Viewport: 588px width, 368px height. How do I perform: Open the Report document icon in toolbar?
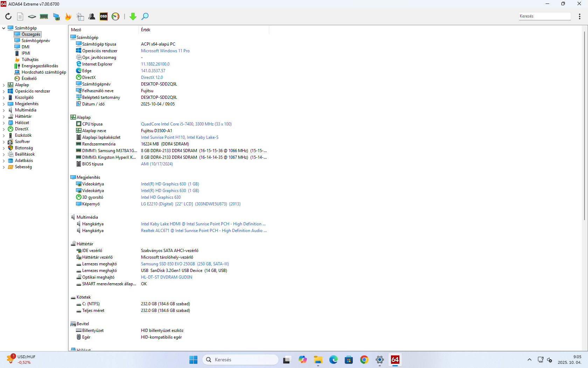tap(20, 16)
